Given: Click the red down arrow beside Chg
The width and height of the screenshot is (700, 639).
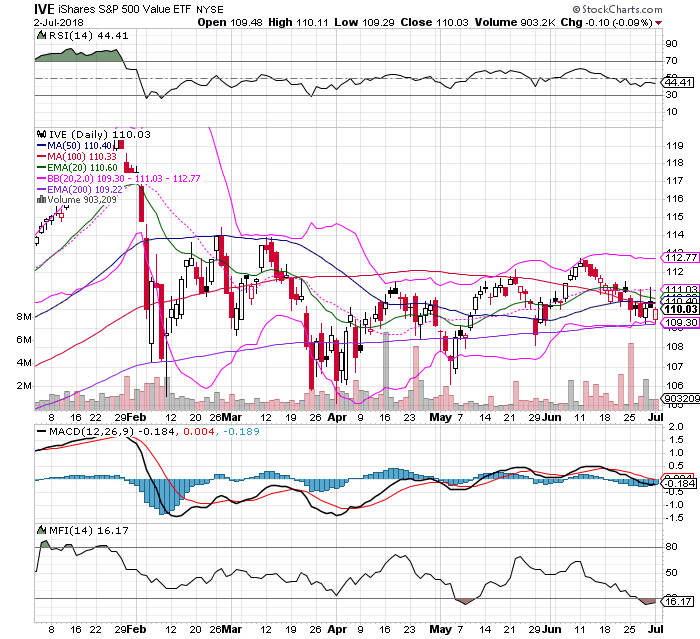Looking at the screenshot, I should pos(658,23).
